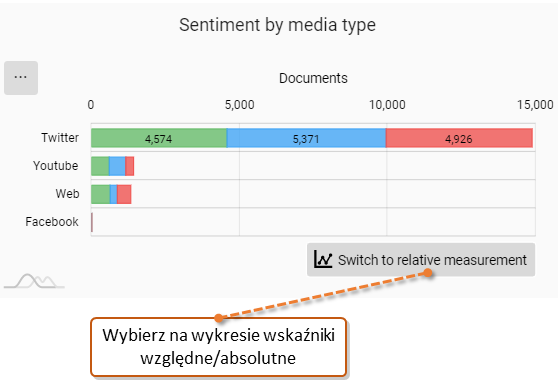Click the wave logo icon at bottom left
The image size is (560, 383).
pyautogui.click(x=34, y=281)
